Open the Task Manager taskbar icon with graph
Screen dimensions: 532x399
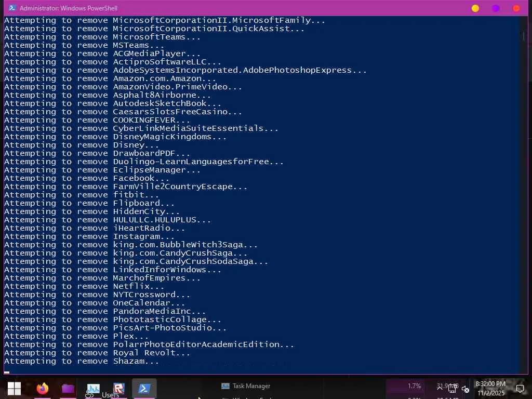click(93, 388)
